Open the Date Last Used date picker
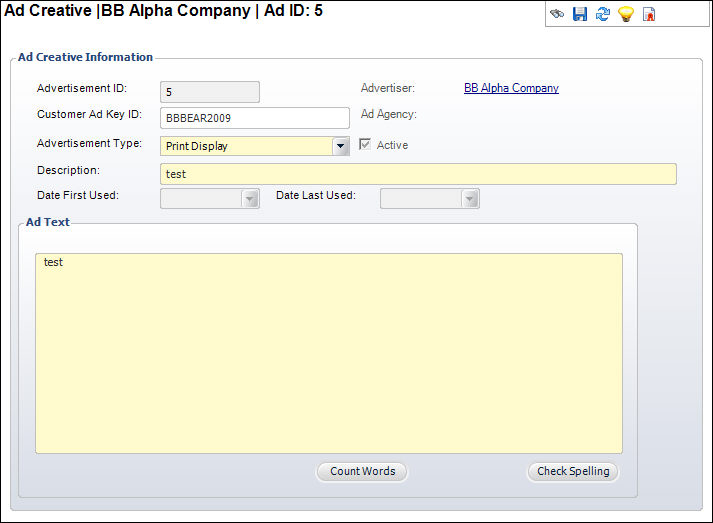713x523 pixels. pos(470,199)
